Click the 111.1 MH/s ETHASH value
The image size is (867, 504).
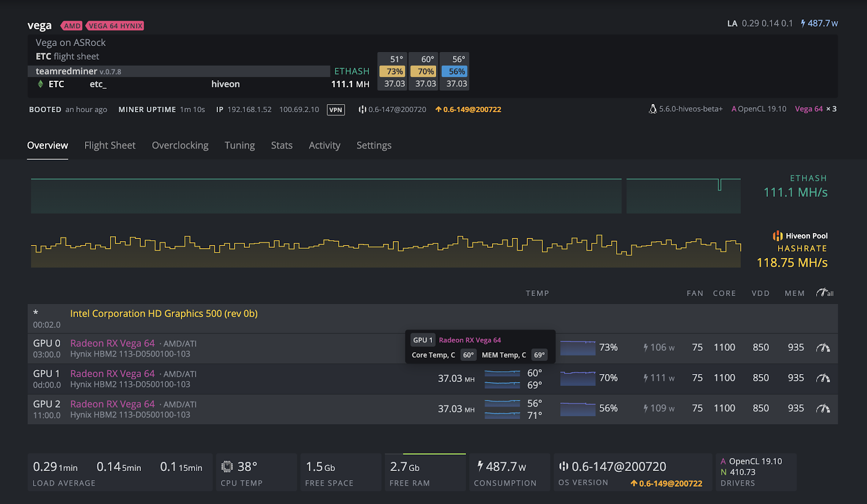(795, 192)
